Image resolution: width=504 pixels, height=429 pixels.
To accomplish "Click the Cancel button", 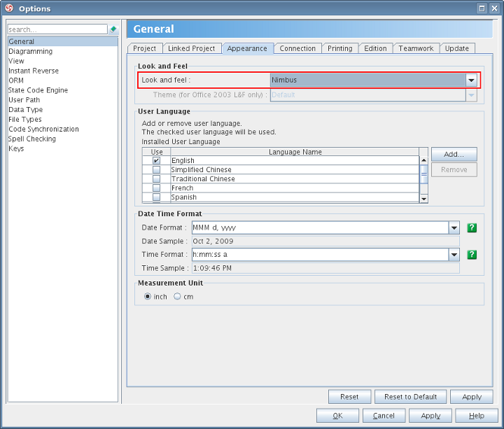I will click(x=384, y=416).
